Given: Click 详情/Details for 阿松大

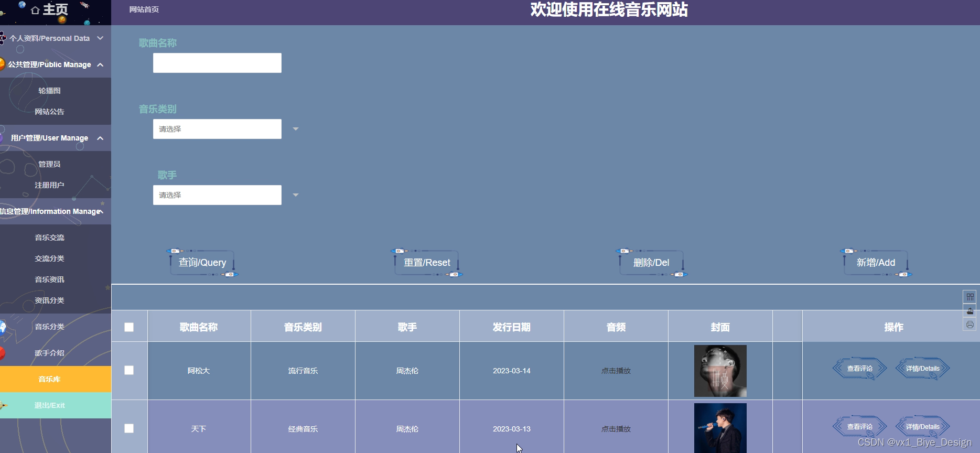Looking at the screenshot, I should pyautogui.click(x=923, y=369).
